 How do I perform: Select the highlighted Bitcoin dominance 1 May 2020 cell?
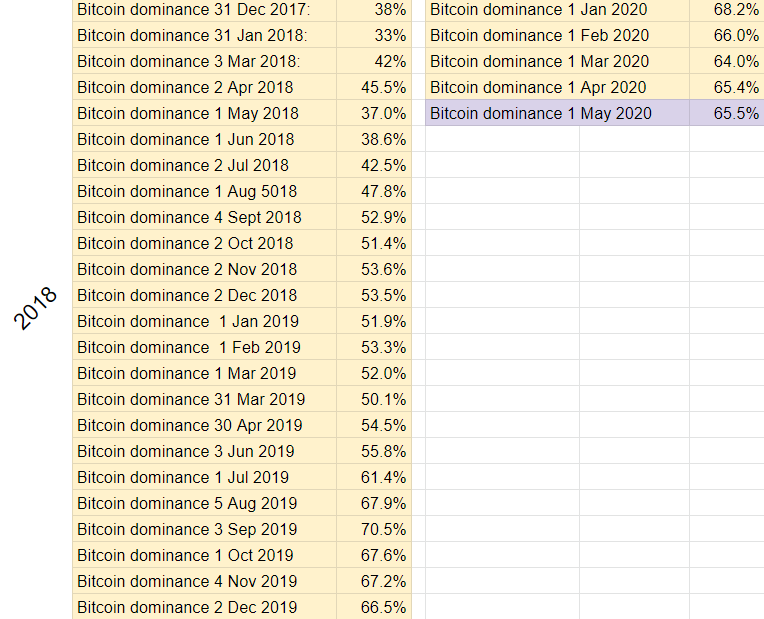coord(557,113)
